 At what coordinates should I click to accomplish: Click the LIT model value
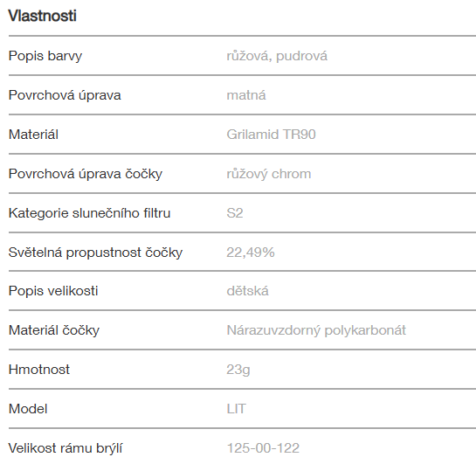pyautogui.click(x=236, y=409)
